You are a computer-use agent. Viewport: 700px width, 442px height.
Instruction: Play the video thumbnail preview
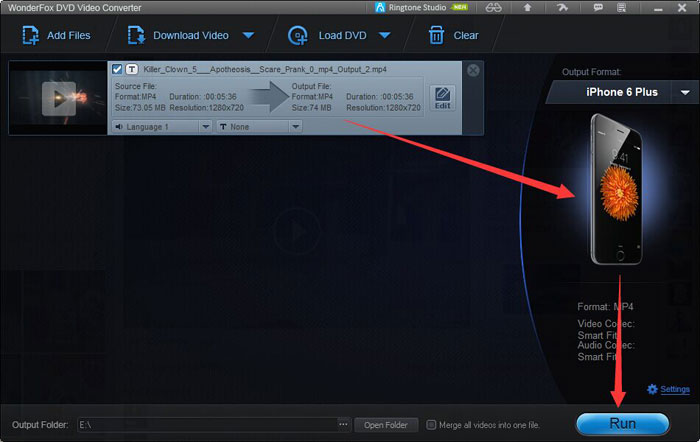[58, 99]
